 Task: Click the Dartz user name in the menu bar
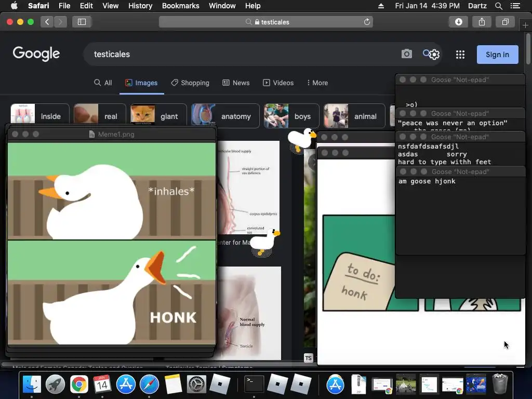[477, 6]
